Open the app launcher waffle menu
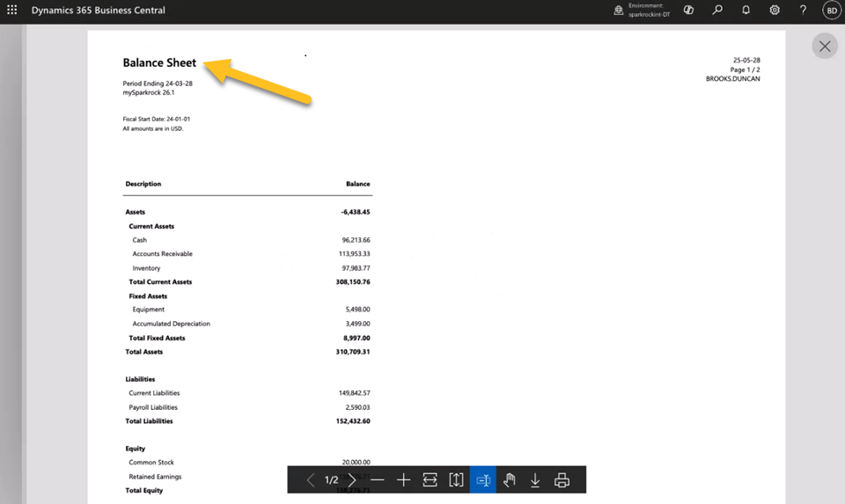Viewport: 845px width, 504px height. click(x=12, y=11)
